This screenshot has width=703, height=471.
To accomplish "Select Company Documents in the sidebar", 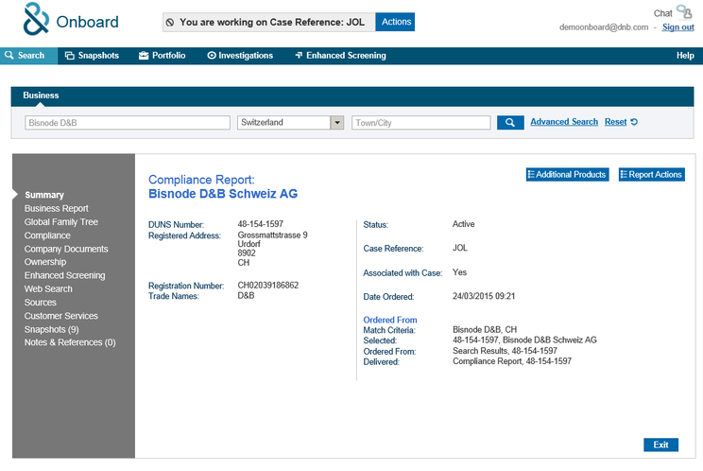I will tap(66, 249).
